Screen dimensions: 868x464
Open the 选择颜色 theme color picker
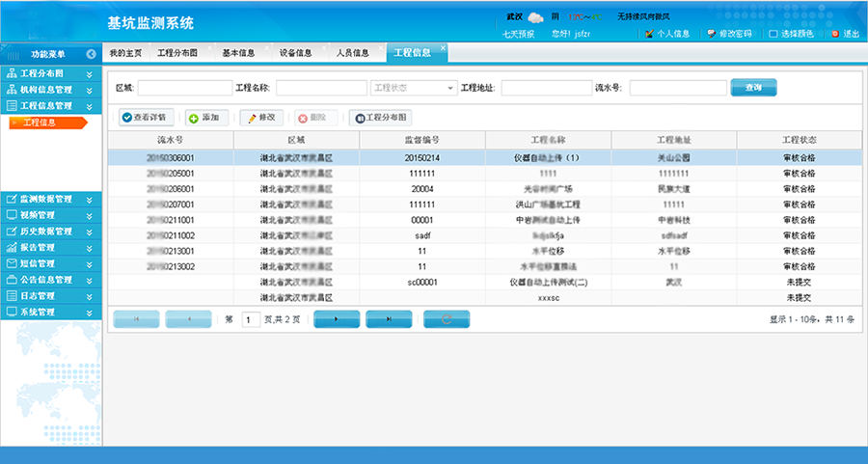[791, 34]
